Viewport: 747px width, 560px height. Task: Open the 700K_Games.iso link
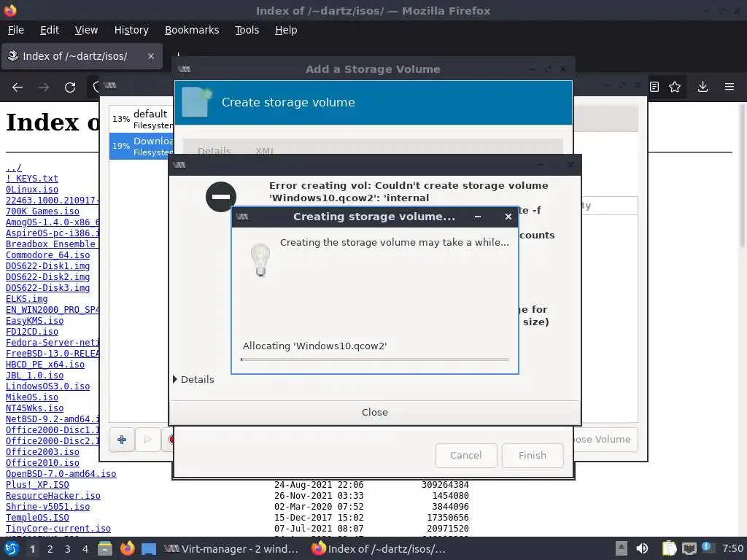click(x=42, y=211)
